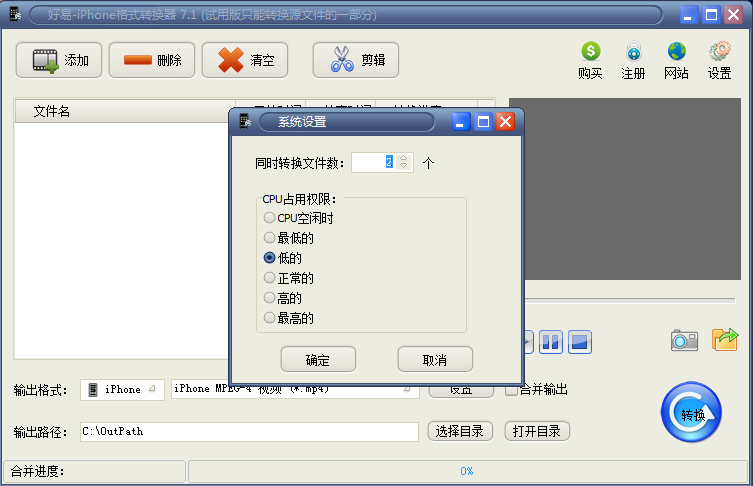
Task: Click the 文件名 column header
Action: (x=125, y=111)
